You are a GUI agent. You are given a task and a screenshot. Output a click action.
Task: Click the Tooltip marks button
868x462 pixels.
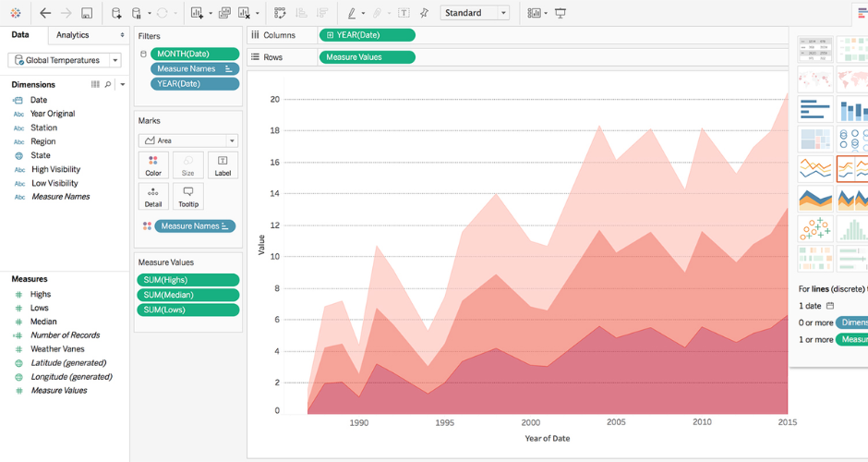tap(187, 197)
